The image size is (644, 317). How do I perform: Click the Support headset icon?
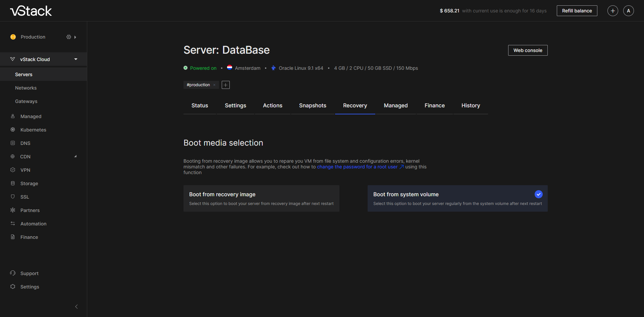(13, 273)
